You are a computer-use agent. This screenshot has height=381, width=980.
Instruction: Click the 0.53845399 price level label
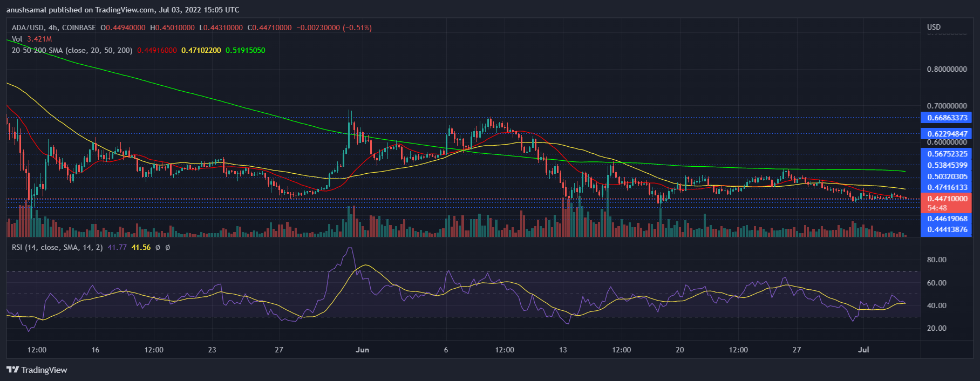[947, 165]
